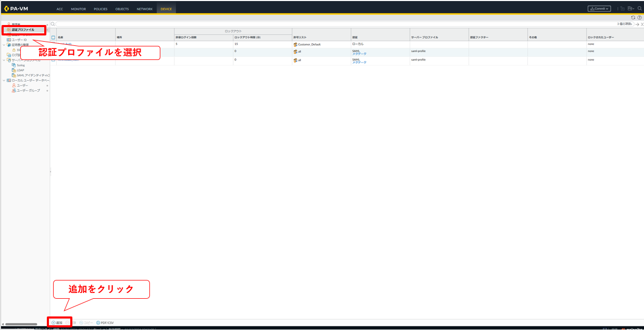The image size is (644, 330).
Task: Click the ローカル authentication cell
Action: [x=358, y=44]
